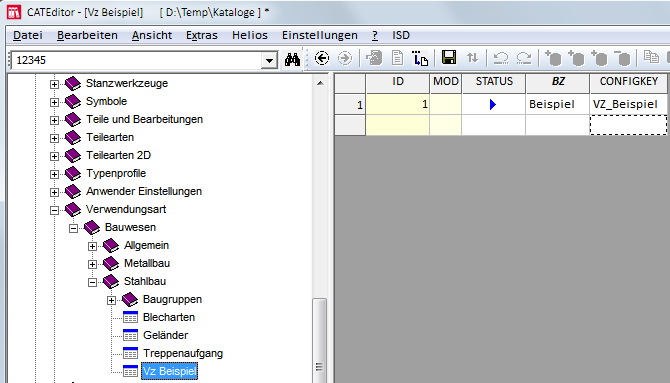Click the table icon beside Treppenaufgang
Image resolution: width=670 pixels, height=383 pixels.
[130, 353]
